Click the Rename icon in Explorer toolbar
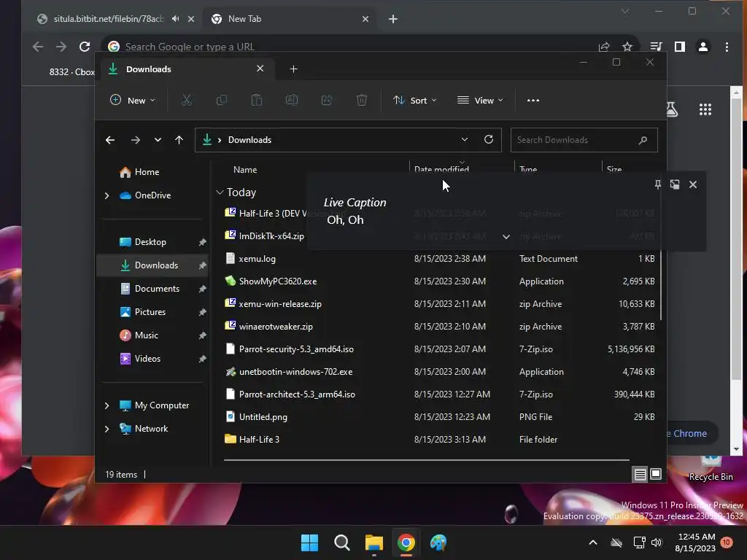The height and width of the screenshot is (560, 747). click(292, 101)
